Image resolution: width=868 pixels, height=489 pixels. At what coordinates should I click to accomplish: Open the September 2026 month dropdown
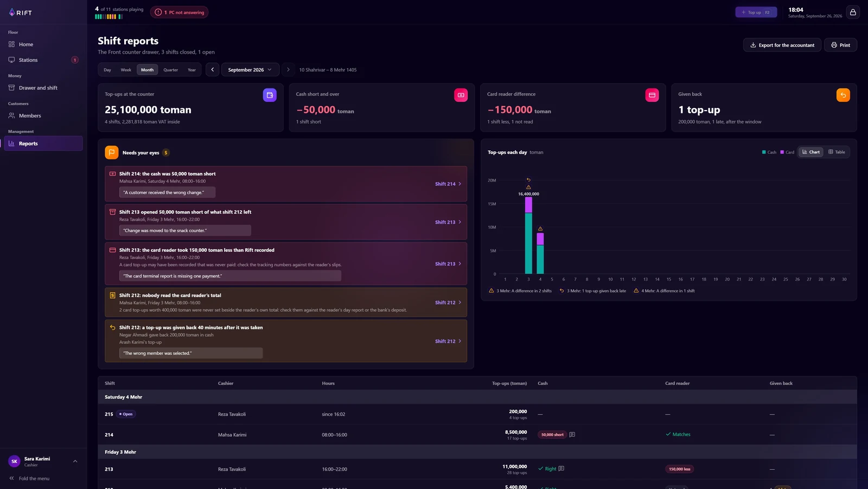pyautogui.click(x=250, y=69)
